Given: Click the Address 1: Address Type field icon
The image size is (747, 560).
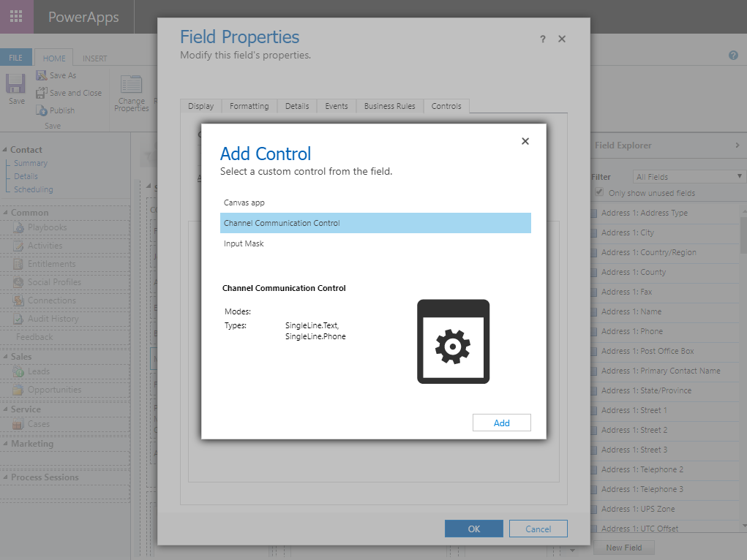Looking at the screenshot, I should [593, 213].
